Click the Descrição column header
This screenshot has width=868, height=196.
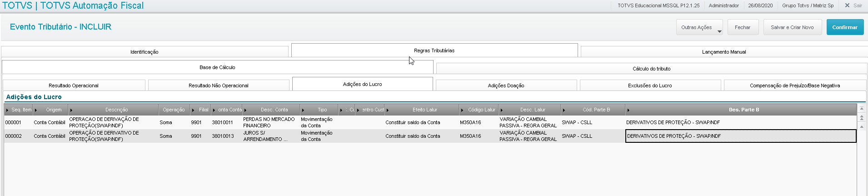coord(114,110)
